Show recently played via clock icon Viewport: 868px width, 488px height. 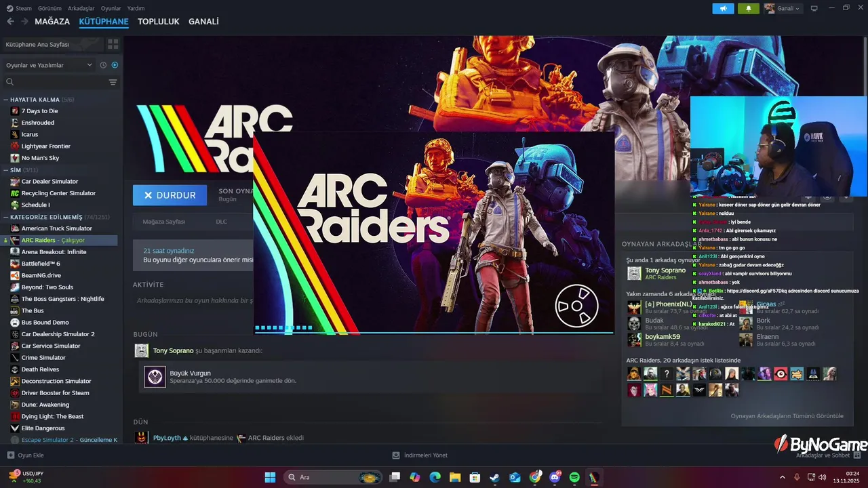pos(103,65)
